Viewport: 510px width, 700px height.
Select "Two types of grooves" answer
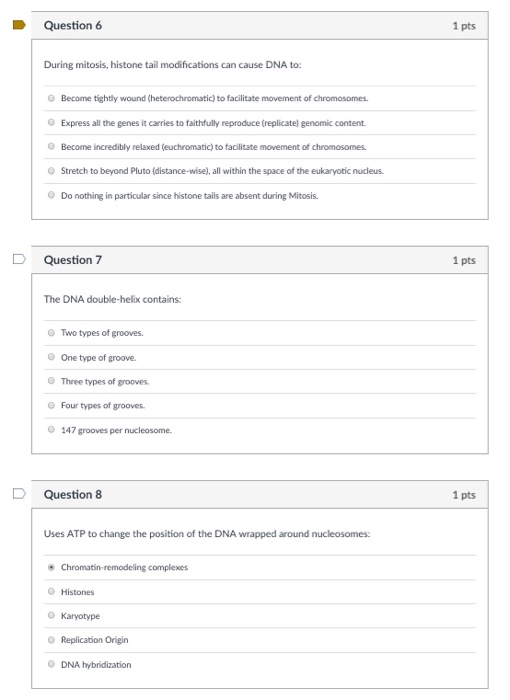click(x=51, y=333)
